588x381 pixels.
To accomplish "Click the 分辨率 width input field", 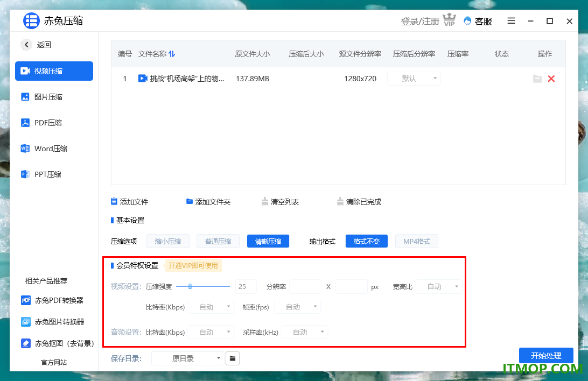I will 305,287.
